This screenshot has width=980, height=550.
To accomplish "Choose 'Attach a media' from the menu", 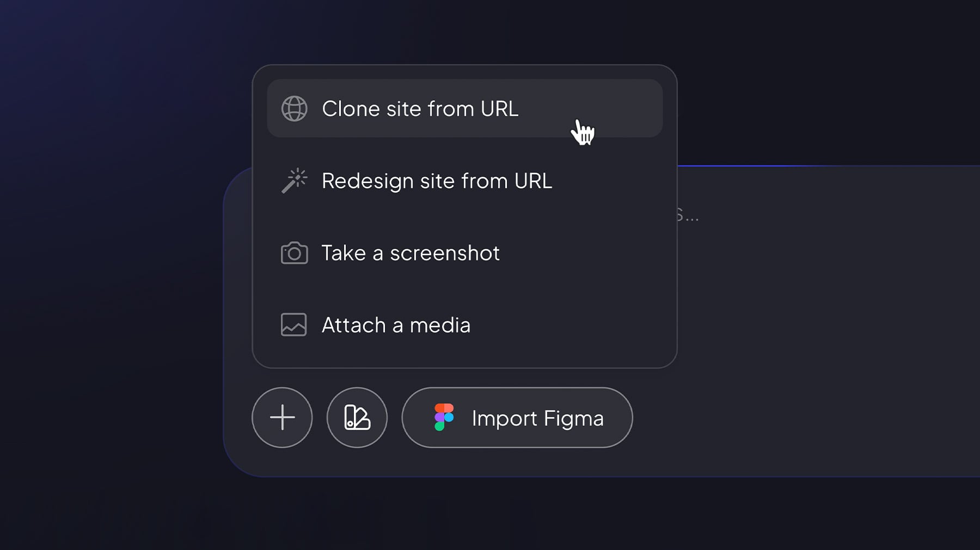I will 464,325.
